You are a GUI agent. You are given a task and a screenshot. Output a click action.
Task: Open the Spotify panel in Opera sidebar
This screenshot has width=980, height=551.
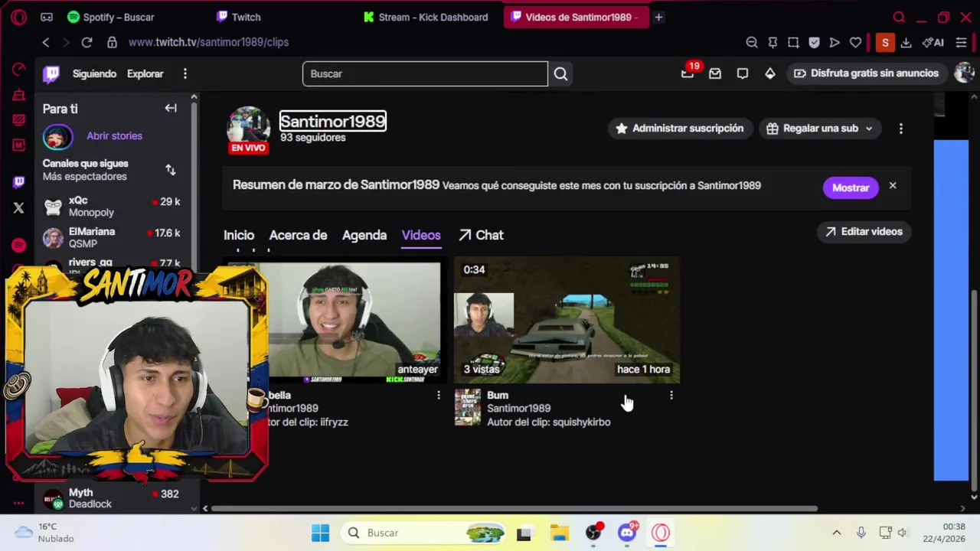[19, 245]
